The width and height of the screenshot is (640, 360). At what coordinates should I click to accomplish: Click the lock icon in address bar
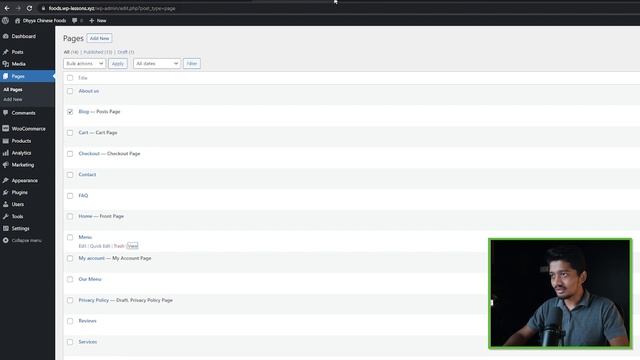(43, 8)
